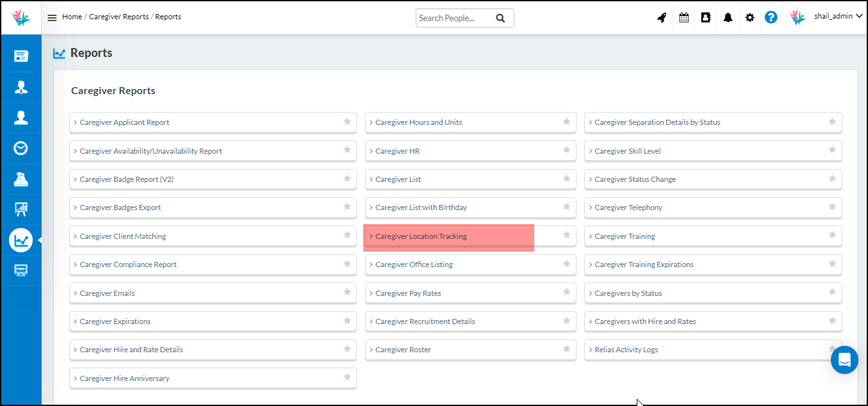Open the dashboard newspaper icon in sidebar
The width and height of the screenshot is (868, 406).
(x=21, y=55)
